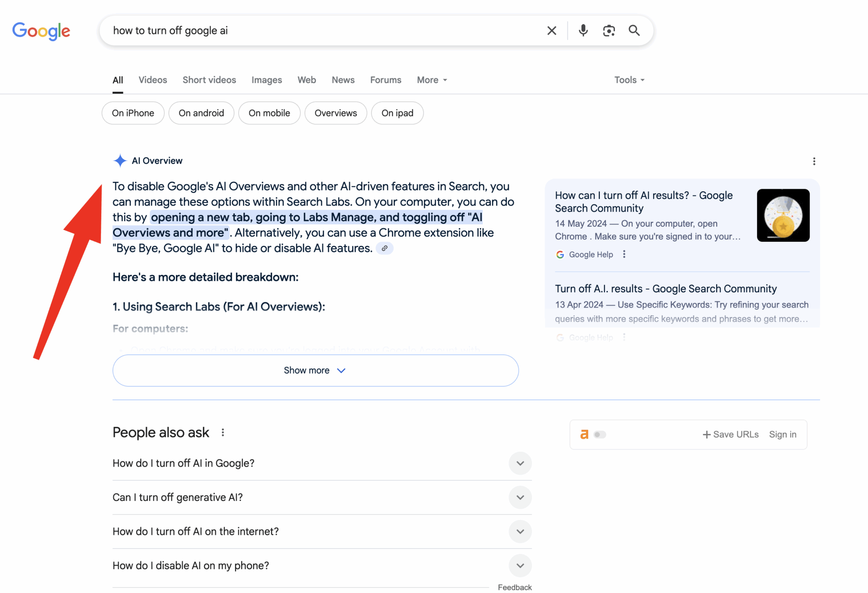Open People also ask options menu
The width and height of the screenshot is (868, 593).
223,433
